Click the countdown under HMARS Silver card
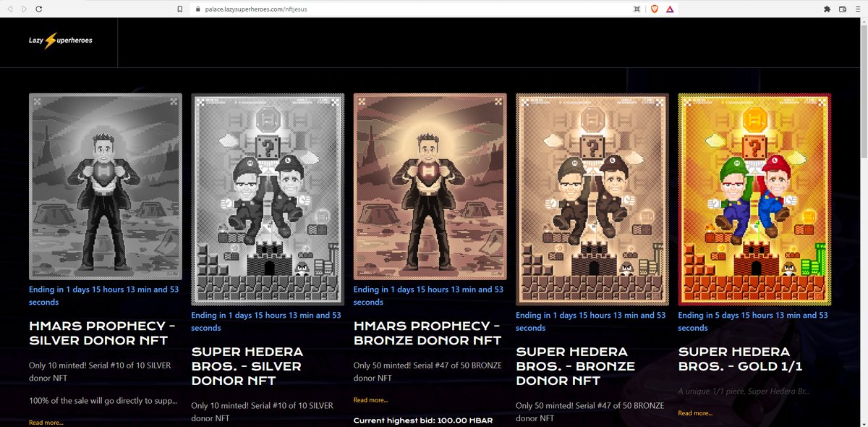This screenshot has width=868, height=427. point(104,295)
